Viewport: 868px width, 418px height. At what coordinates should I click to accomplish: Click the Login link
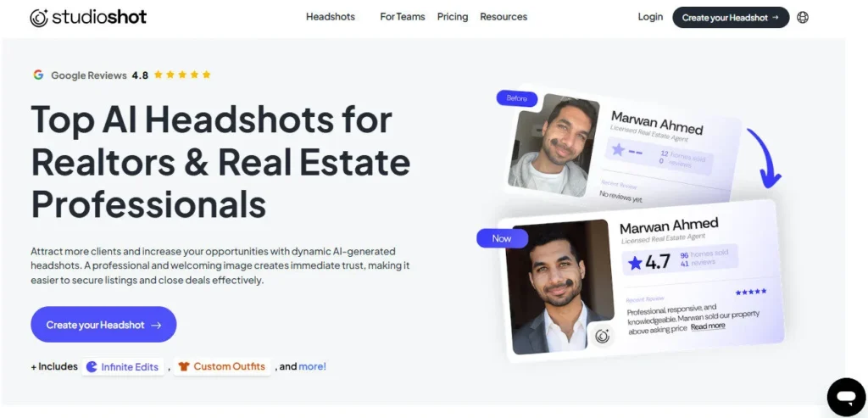(x=650, y=17)
